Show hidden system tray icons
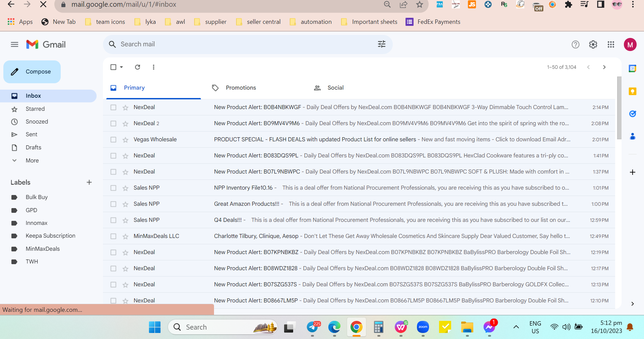This screenshot has height=339, width=644. tap(516, 327)
